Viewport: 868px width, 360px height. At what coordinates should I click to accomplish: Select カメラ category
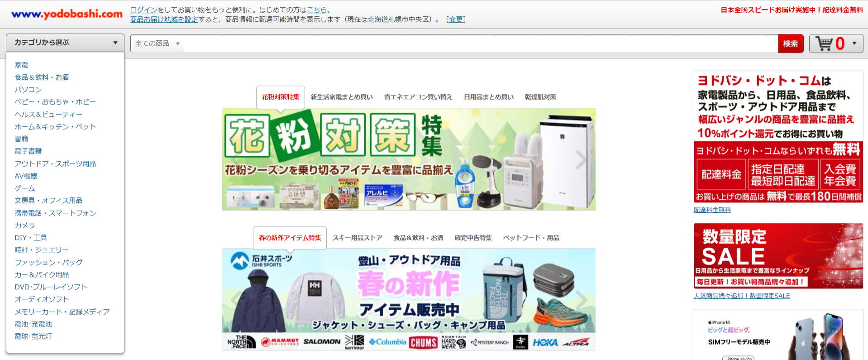25,226
